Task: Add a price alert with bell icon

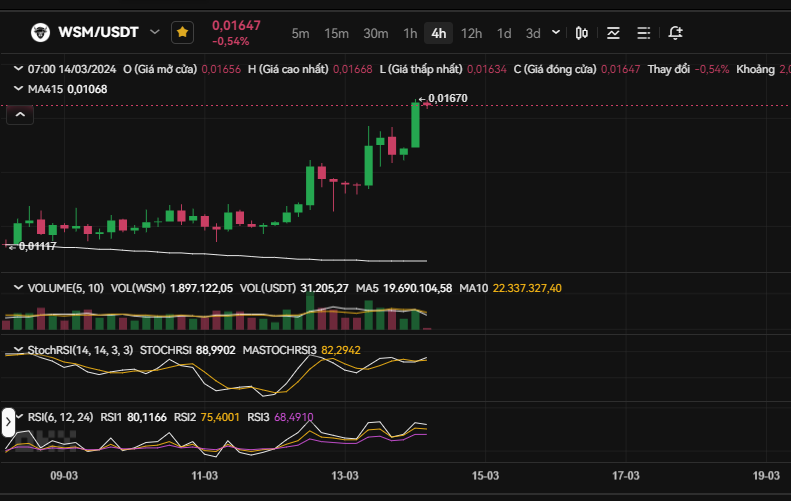Action: pos(675,33)
